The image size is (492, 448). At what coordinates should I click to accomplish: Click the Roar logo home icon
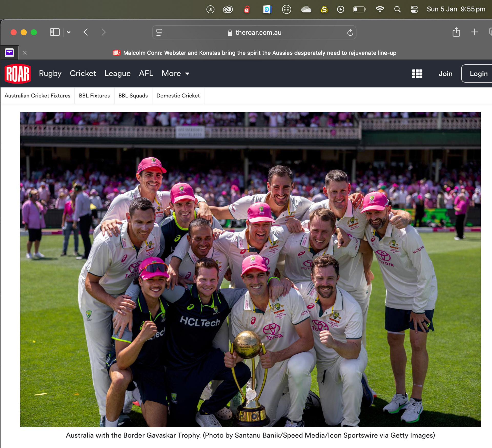(18, 74)
